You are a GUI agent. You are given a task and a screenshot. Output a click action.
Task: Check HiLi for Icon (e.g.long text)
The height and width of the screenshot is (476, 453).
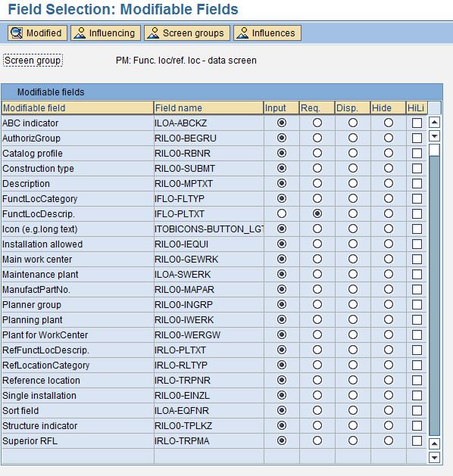click(417, 229)
